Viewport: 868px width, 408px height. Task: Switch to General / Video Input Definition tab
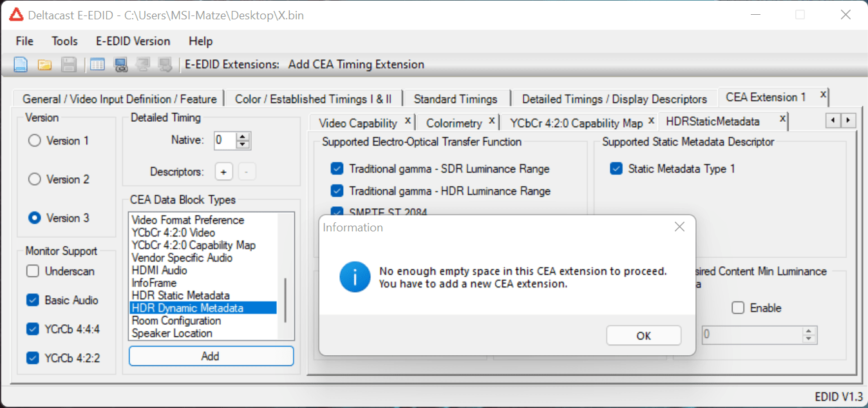click(119, 99)
